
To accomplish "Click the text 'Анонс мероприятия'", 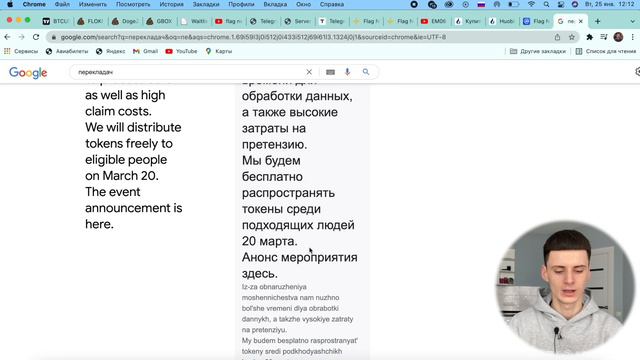I will click(300, 258).
